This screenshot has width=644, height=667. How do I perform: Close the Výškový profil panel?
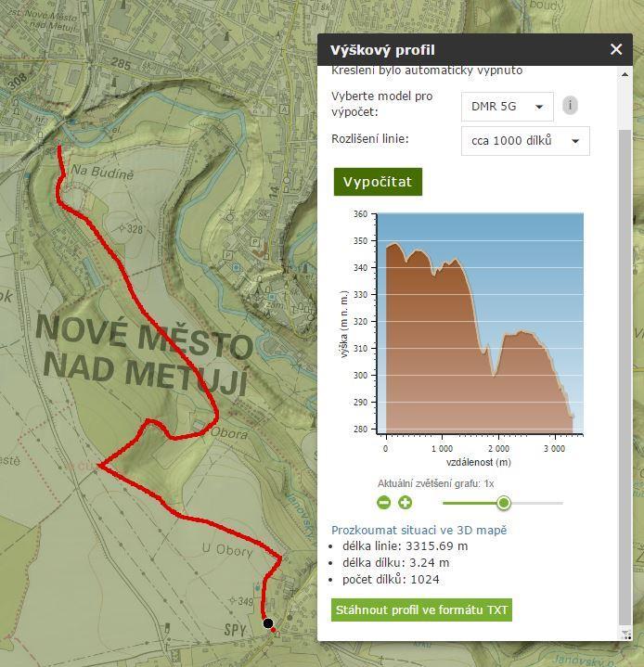click(616, 50)
